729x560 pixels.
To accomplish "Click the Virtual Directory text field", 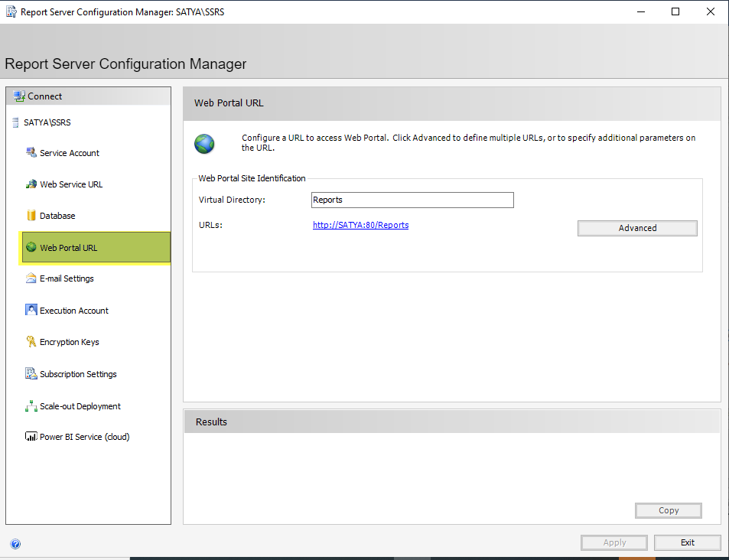I will pos(412,200).
